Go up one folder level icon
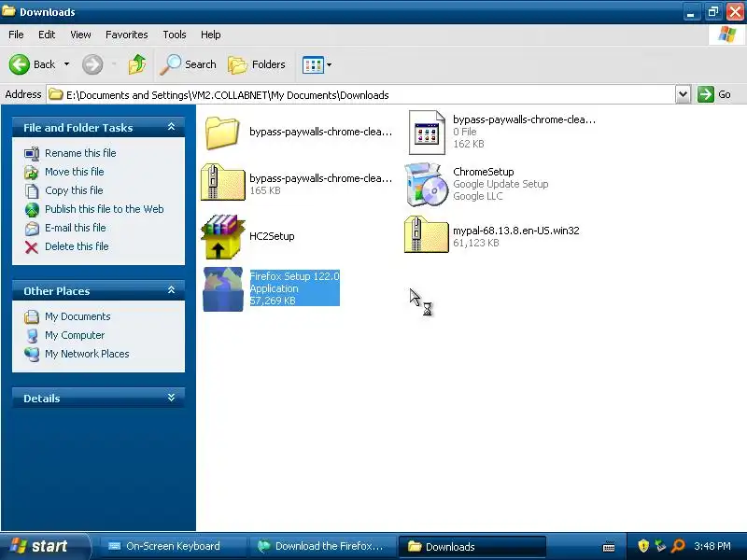Image resolution: width=747 pixels, height=560 pixels. coord(137,64)
